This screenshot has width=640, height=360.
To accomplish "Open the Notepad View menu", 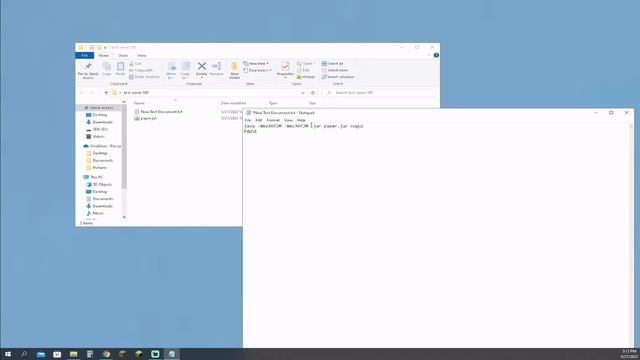I will (288, 120).
